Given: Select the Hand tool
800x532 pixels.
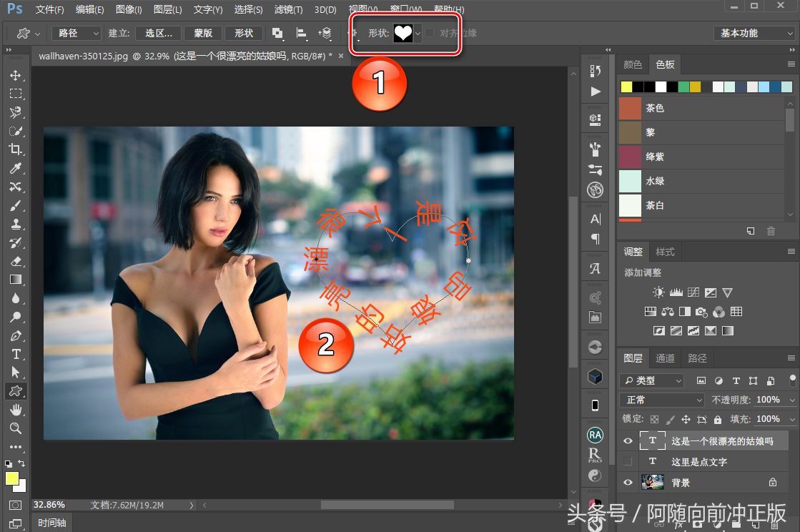Looking at the screenshot, I should (x=16, y=410).
